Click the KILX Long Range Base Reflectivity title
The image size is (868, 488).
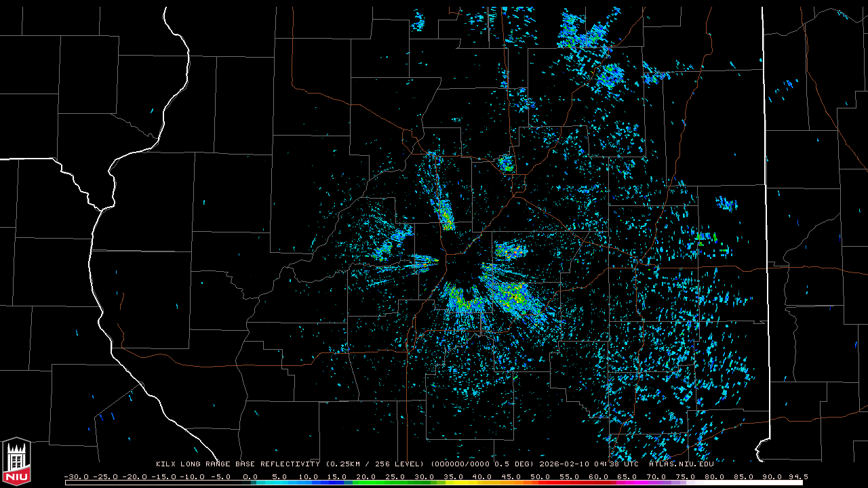[238, 464]
